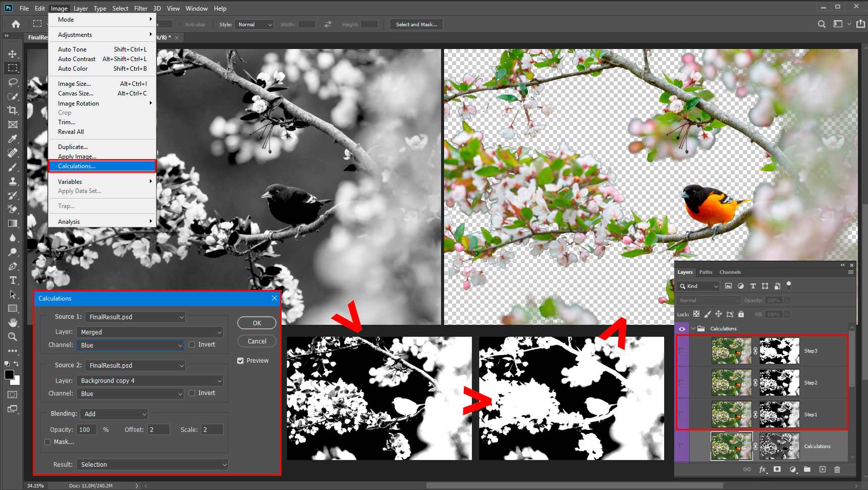Open Source 2 Layer dropdown Background copy 4
This screenshot has height=490, width=868.
click(x=150, y=380)
